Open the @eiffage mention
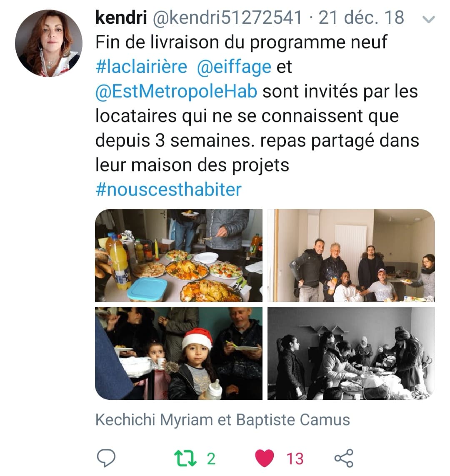Viewport: 450px width, 476px height. click(234, 67)
